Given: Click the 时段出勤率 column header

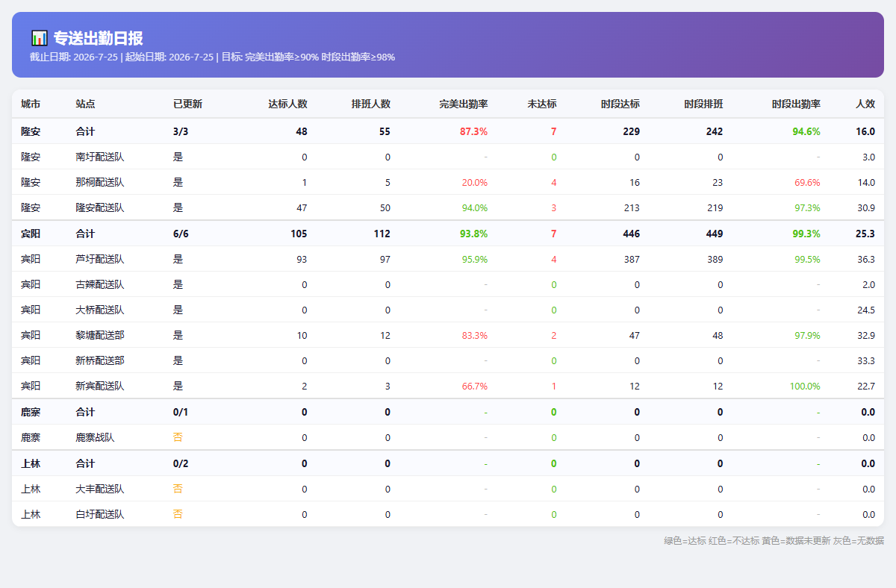Looking at the screenshot, I should (796, 104).
